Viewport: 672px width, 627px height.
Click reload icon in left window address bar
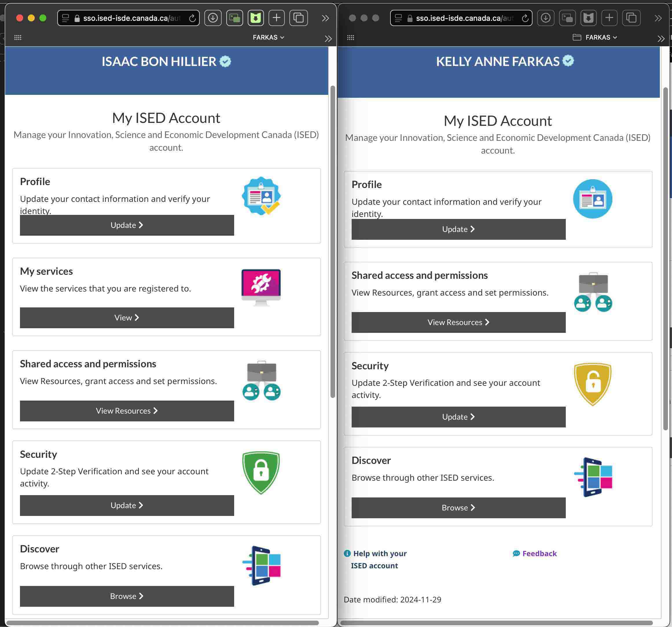tap(192, 18)
